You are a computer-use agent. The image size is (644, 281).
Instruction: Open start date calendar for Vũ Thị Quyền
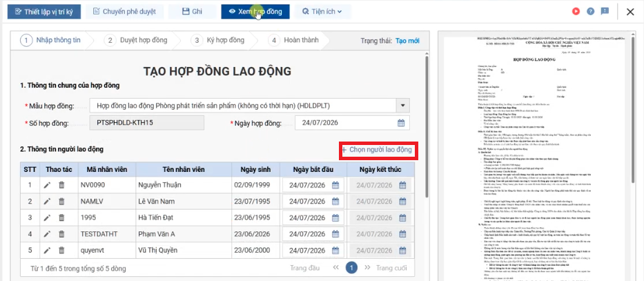(x=335, y=250)
